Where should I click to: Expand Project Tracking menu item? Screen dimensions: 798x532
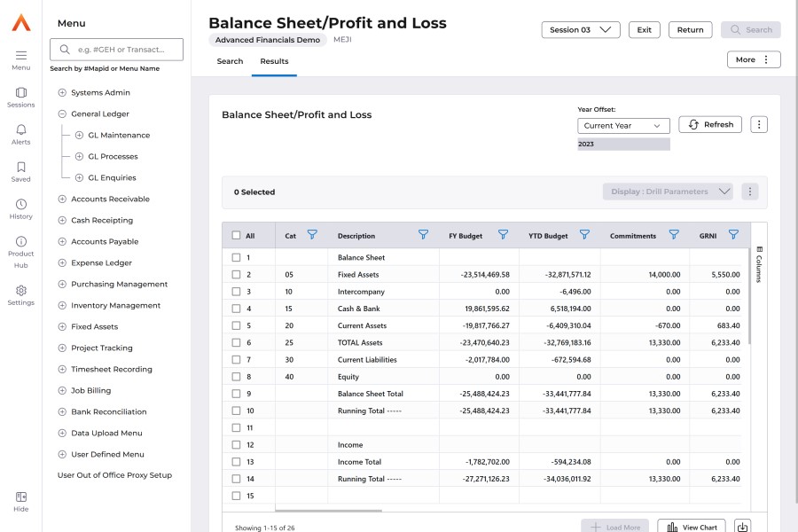click(62, 348)
